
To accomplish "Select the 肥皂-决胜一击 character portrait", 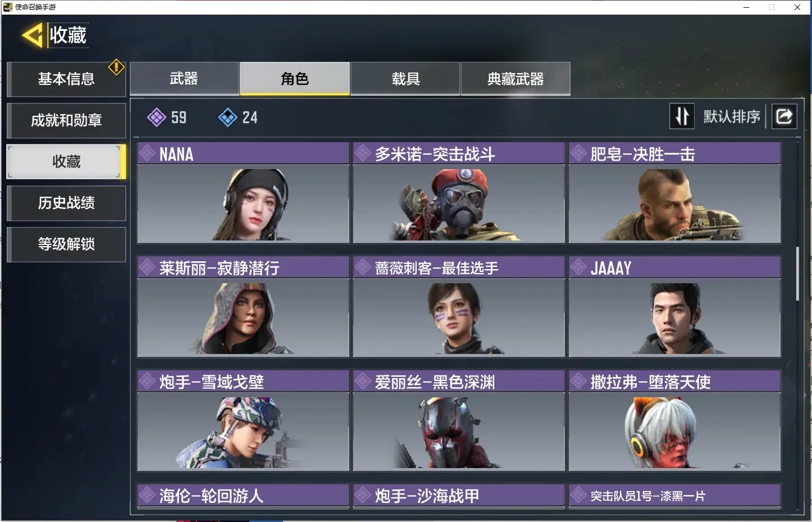I will click(x=674, y=203).
